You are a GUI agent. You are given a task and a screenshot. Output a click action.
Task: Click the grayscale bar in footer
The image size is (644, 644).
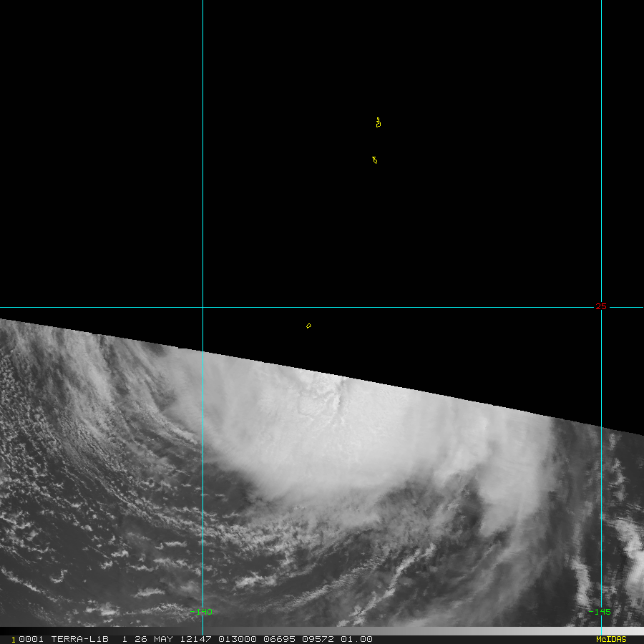(322, 631)
